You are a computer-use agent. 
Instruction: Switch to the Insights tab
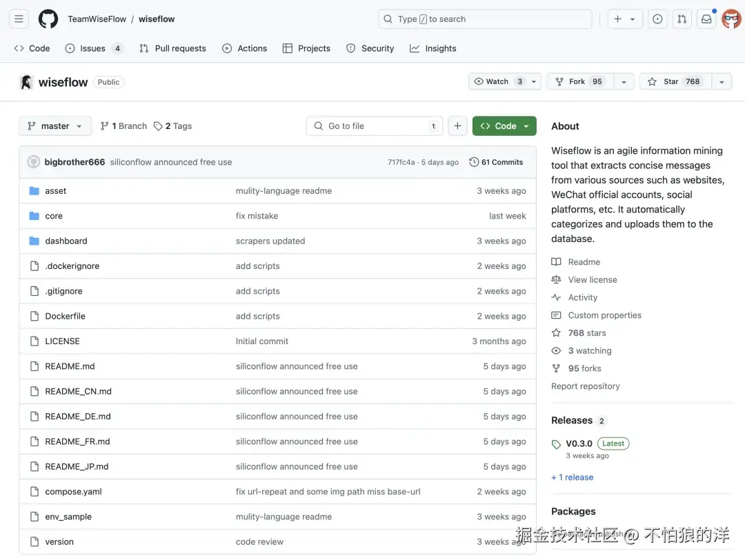pyautogui.click(x=433, y=48)
